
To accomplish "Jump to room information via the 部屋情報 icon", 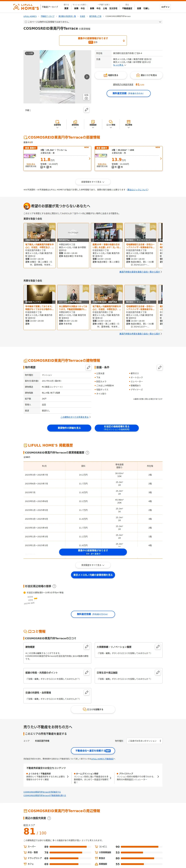I will coord(57,124).
